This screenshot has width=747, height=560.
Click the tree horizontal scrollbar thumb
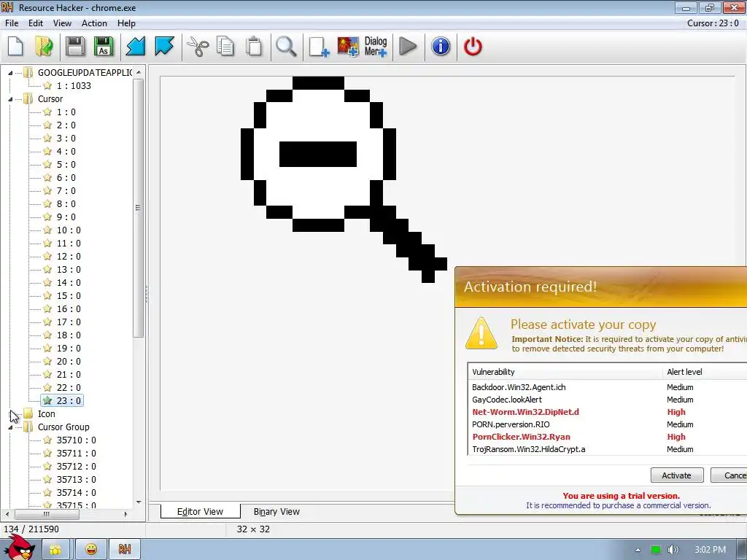coord(47,514)
